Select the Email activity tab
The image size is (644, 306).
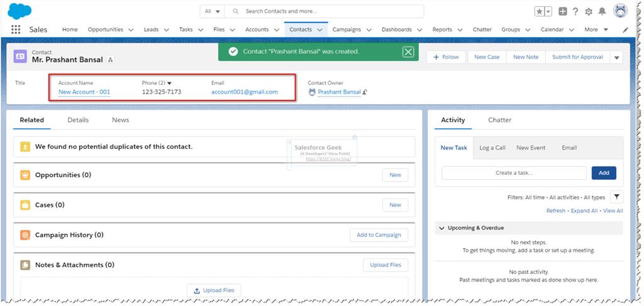click(569, 148)
